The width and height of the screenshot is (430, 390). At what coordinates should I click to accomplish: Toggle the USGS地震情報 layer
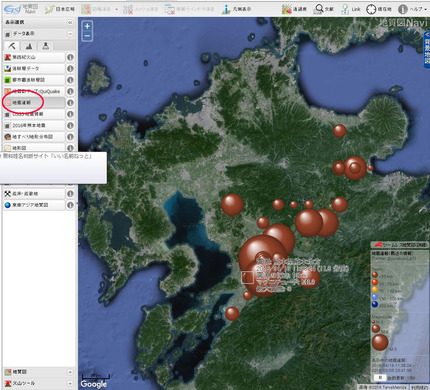coord(34,114)
